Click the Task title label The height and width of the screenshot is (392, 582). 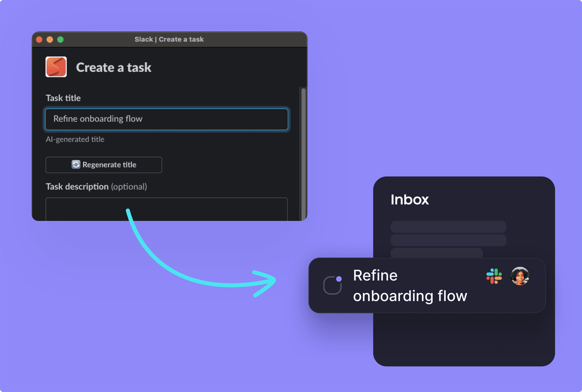pos(63,98)
